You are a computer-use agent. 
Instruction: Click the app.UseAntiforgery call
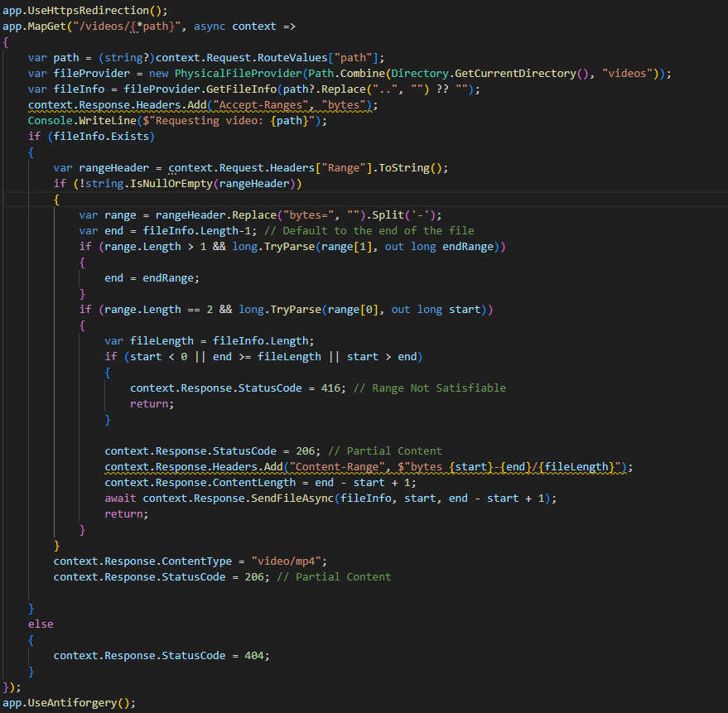(70, 703)
